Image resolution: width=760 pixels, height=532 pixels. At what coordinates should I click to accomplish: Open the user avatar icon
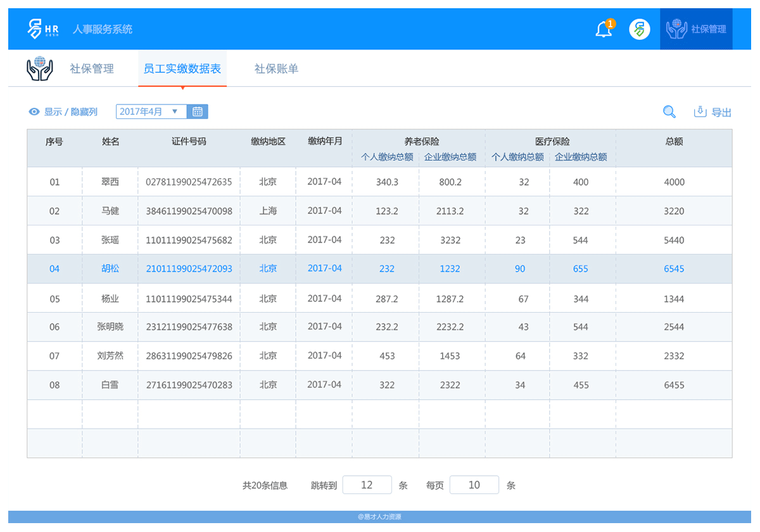pyautogui.click(x=640, y=29)
